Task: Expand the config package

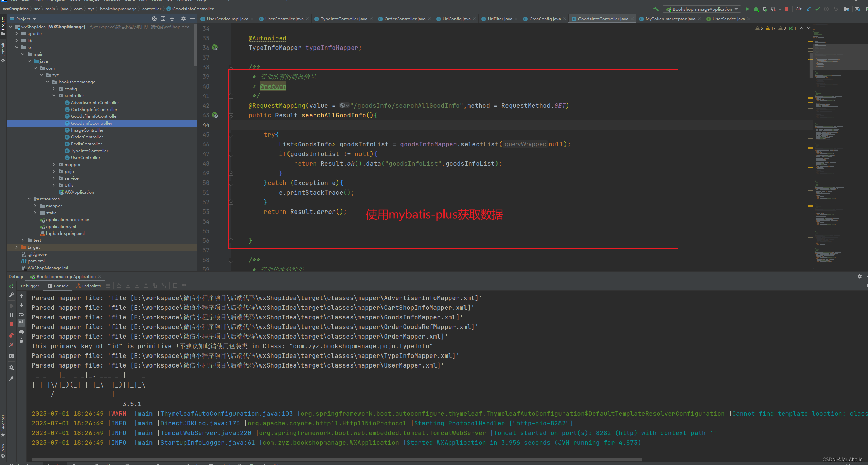Action: (x=54, y=89)
